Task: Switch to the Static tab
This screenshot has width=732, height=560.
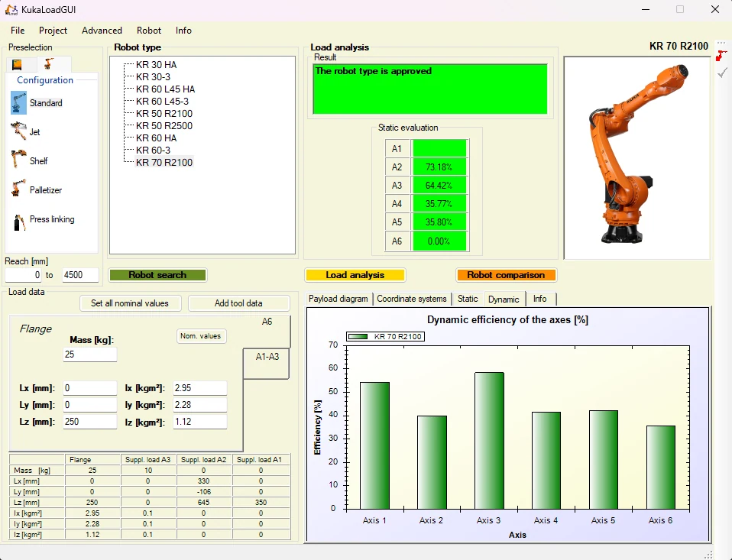Action: click(468, 299)
